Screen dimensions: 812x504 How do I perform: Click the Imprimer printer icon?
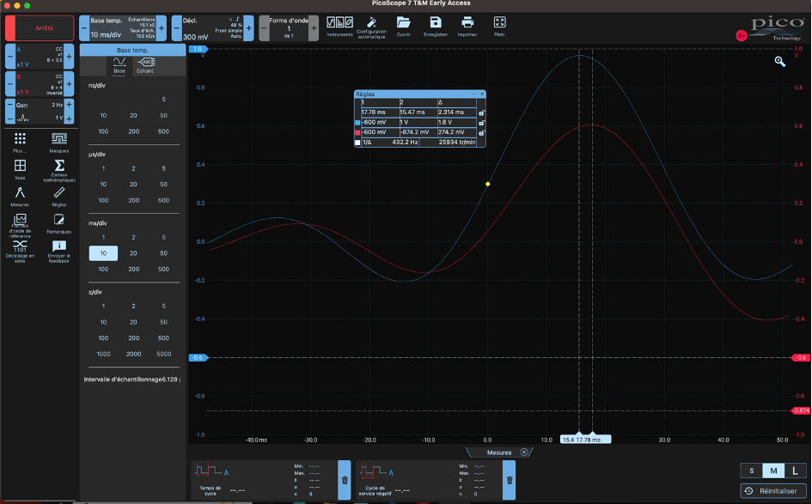coord(467,24)
